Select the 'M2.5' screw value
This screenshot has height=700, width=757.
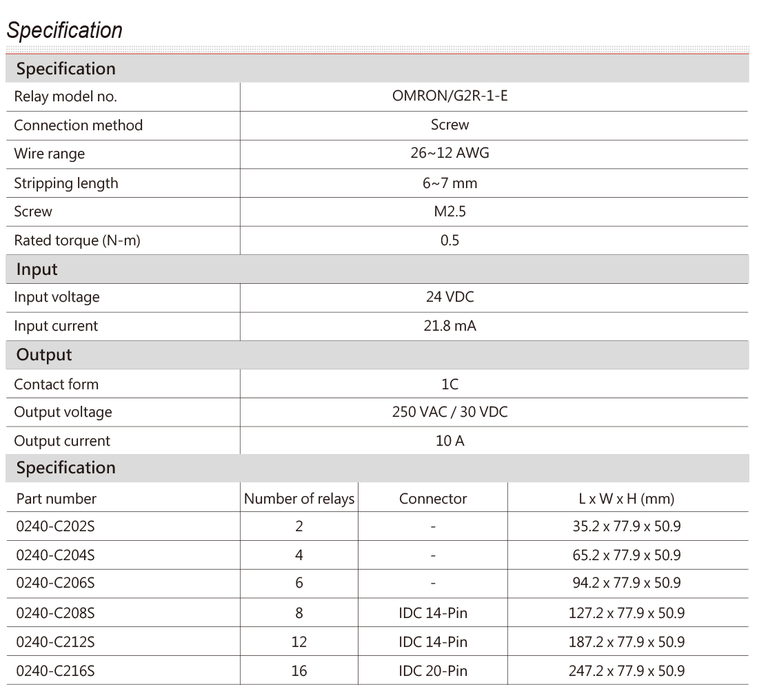[450, 212]
